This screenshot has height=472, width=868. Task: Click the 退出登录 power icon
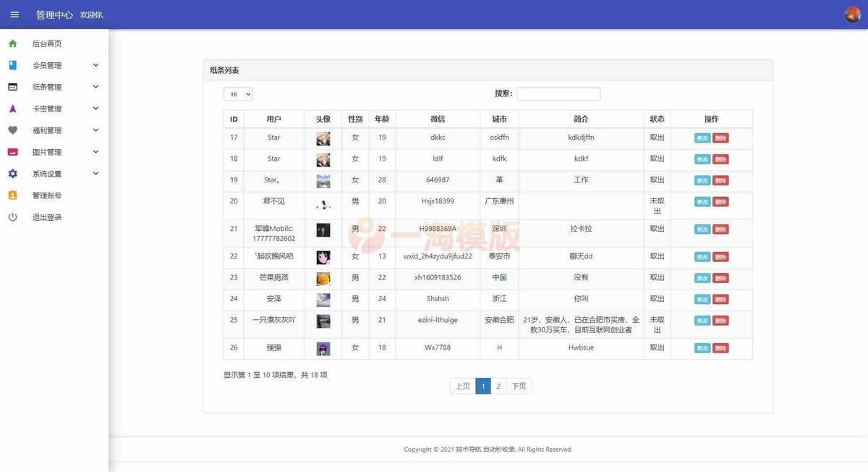click(14, 217)
